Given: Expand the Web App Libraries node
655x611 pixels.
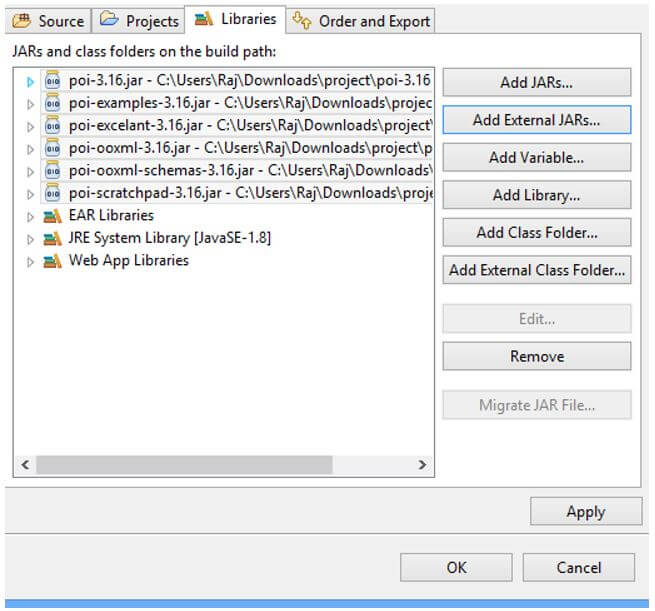Looking at the screenshot, I should (30, 262).
